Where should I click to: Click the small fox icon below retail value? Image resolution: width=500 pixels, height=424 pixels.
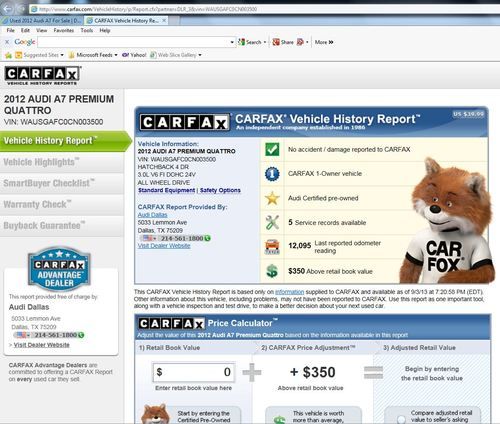tap(155, 414)
